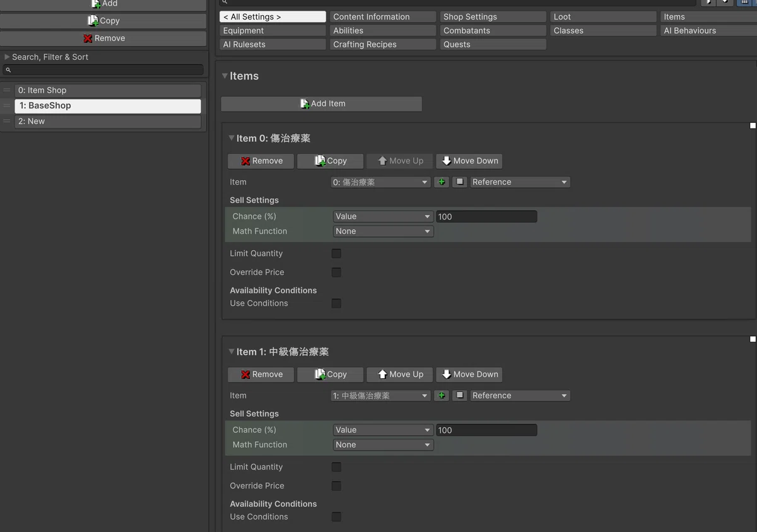Open the Quests tab
Image resolution: width=757 pixels, height=532 pixels.
pos(493,45)
